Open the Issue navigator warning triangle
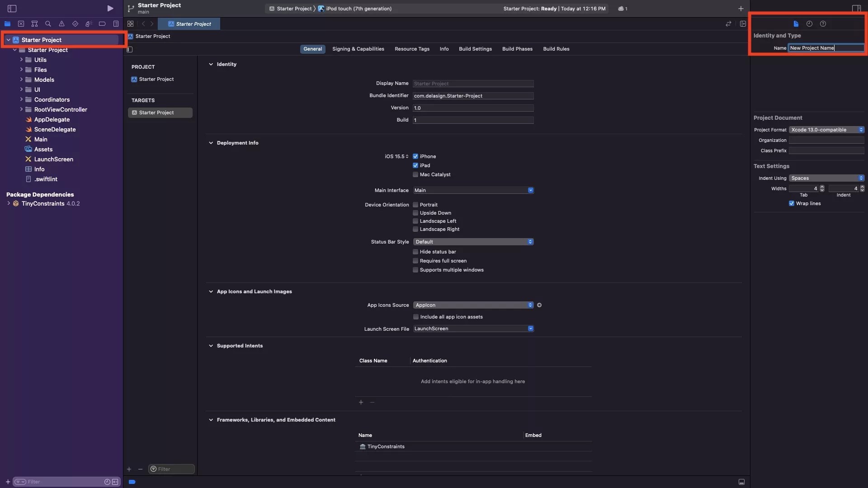The height and width of the screenshot is (488, 868). (62, 24)
